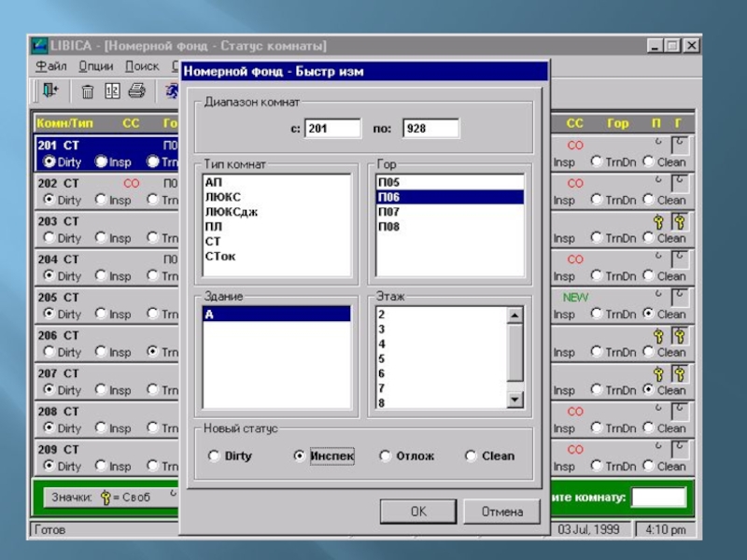Image resolution: width=747 pixels, height=560 pixels.
Task: Select the Clean radio in Новый статус
Action: (471, 456)
